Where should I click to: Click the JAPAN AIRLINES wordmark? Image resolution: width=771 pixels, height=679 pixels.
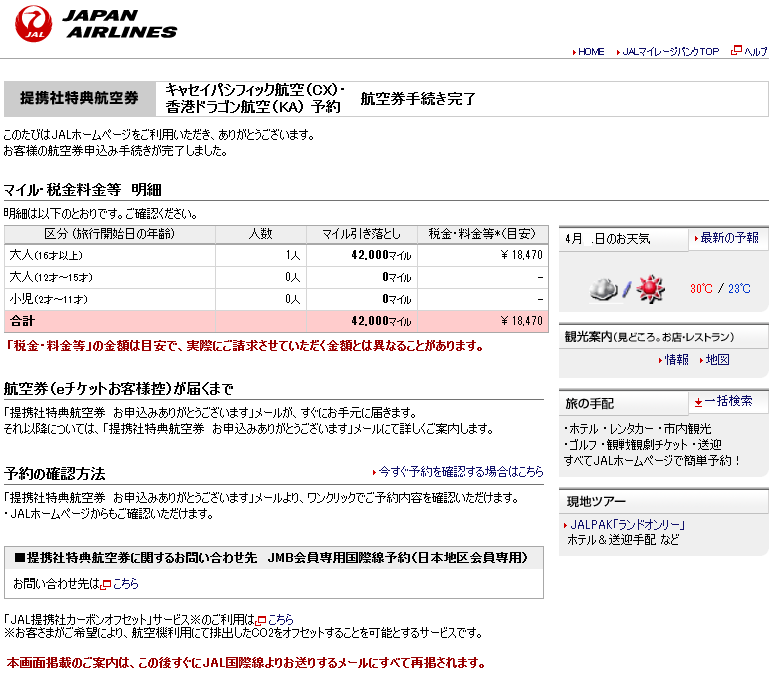tap(119, 24)
